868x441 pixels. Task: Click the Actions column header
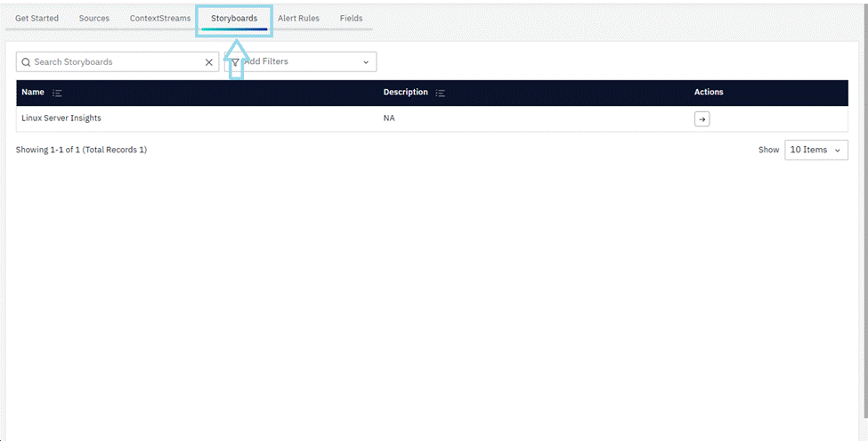tap(709, 93)
